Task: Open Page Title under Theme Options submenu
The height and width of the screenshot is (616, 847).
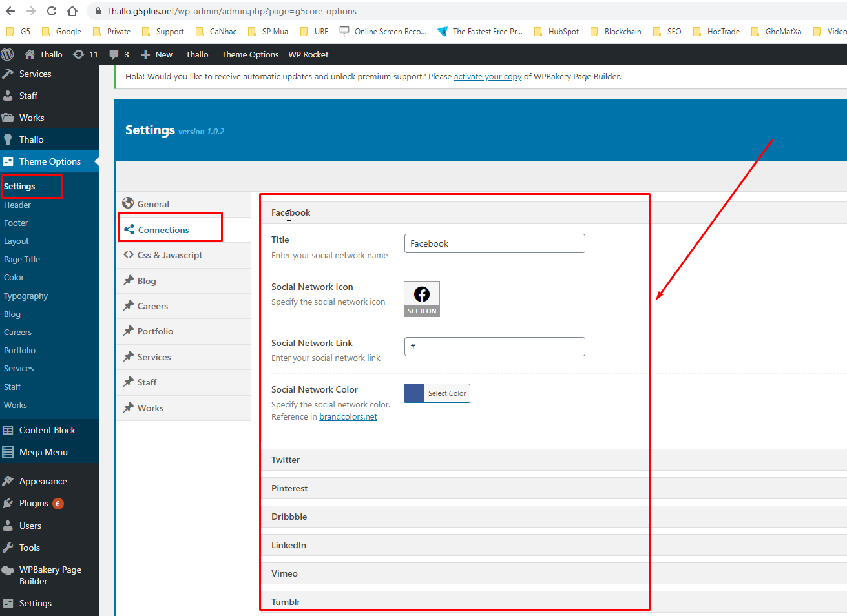Action: (22, 259)
